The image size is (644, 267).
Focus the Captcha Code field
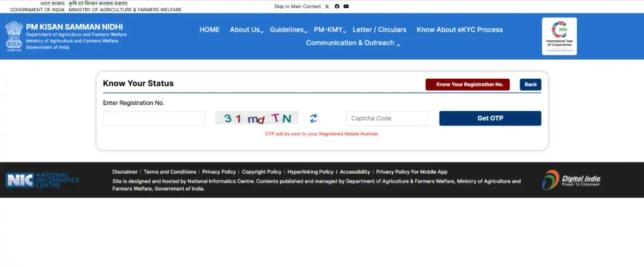(387, 118)
